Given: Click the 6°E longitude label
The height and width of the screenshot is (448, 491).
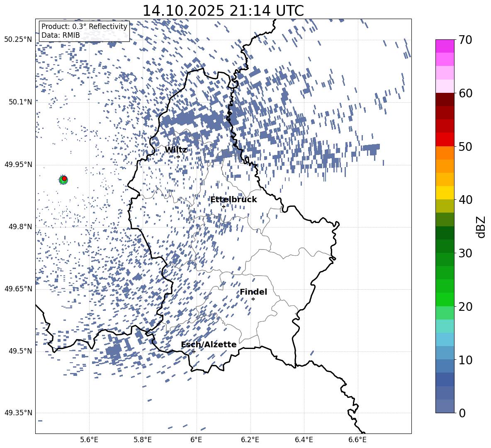Looking at the screenshot, I should click(196, 440).
